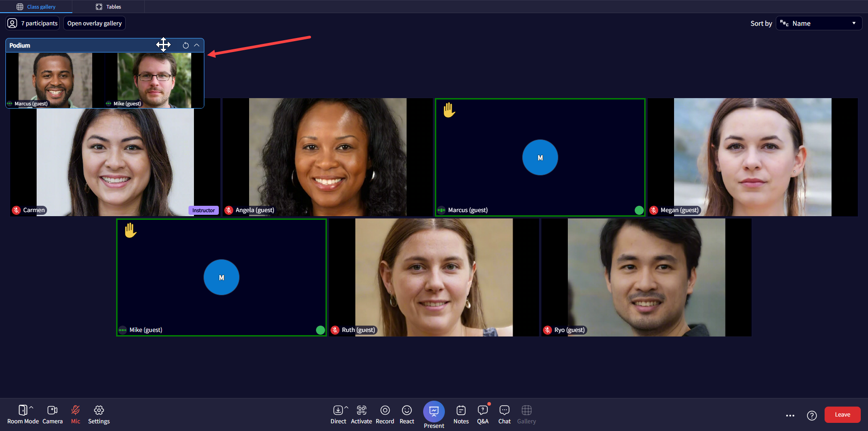Unmute the Mic
Screen dimensions: 868x431
(x=75, y=414)
